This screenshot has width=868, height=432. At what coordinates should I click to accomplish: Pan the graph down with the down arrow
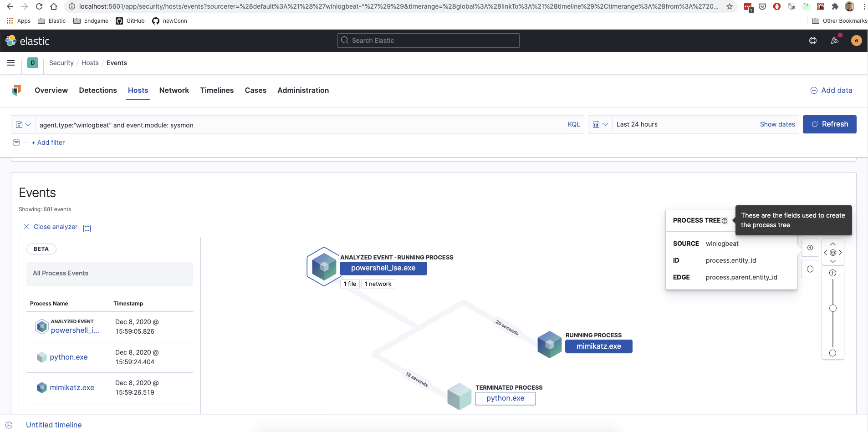point(833,261)
